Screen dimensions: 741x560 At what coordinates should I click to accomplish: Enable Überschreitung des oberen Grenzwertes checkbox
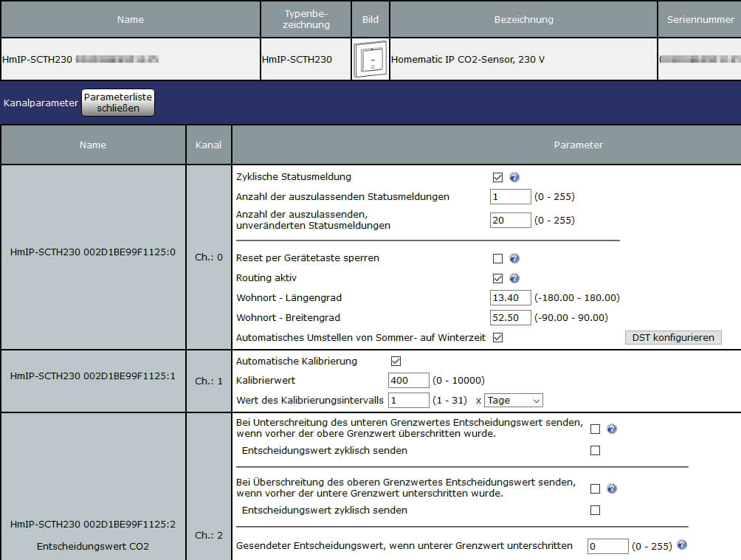click(x=595, y=488)
